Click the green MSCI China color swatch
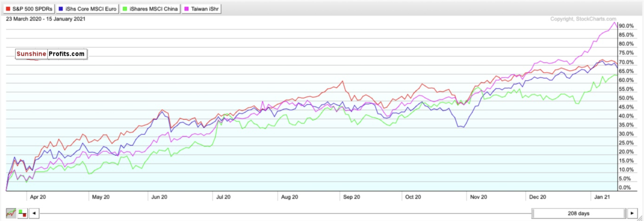Image resolution: width=644 pixels, height=221 pixels. pyautogui.click(x=125, y=9)
